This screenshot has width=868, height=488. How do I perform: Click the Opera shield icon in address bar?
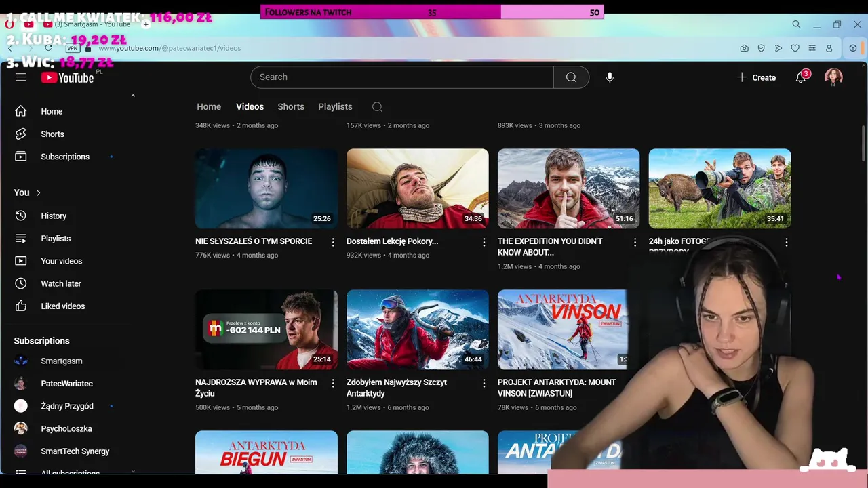[762, 48]
